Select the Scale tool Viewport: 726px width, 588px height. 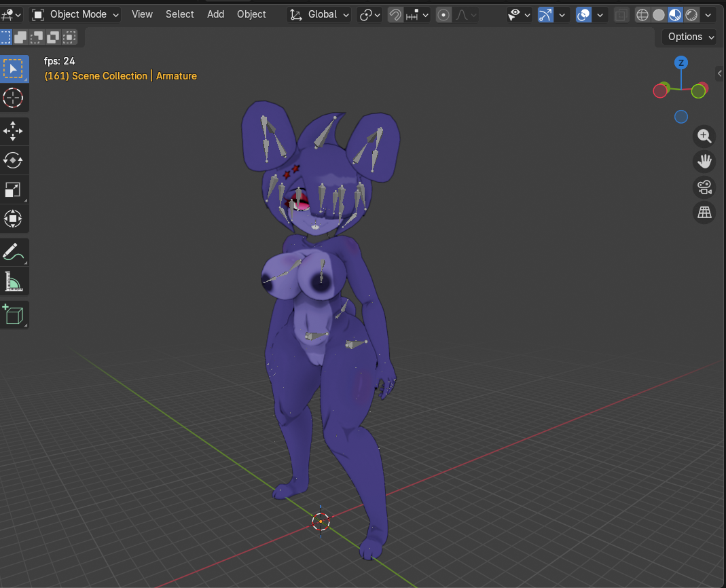pyautogui.click(x=14, y=189)
